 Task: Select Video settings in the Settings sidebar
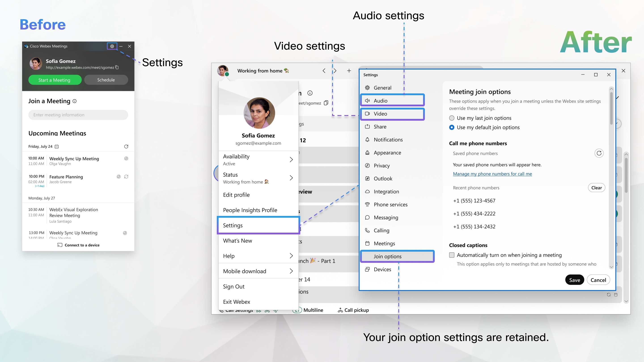click(x=392, y=114)
